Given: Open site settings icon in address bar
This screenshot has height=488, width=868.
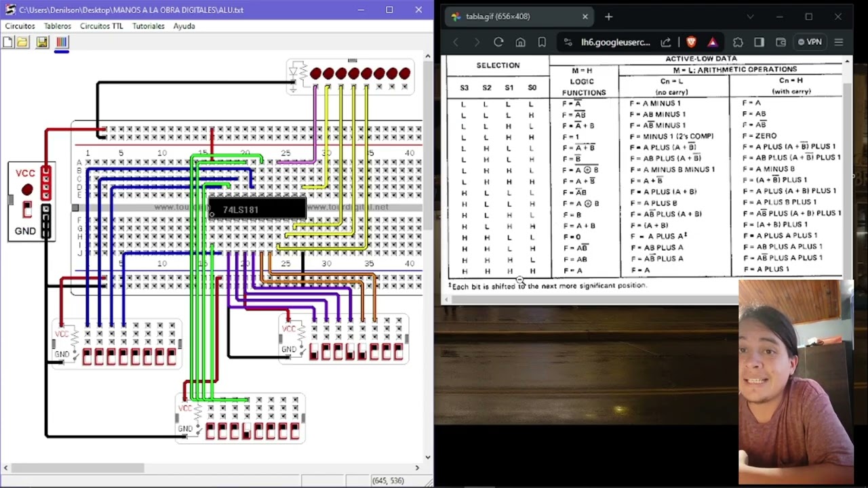Looking at the screenshot, I should click(x=568, y=42).
